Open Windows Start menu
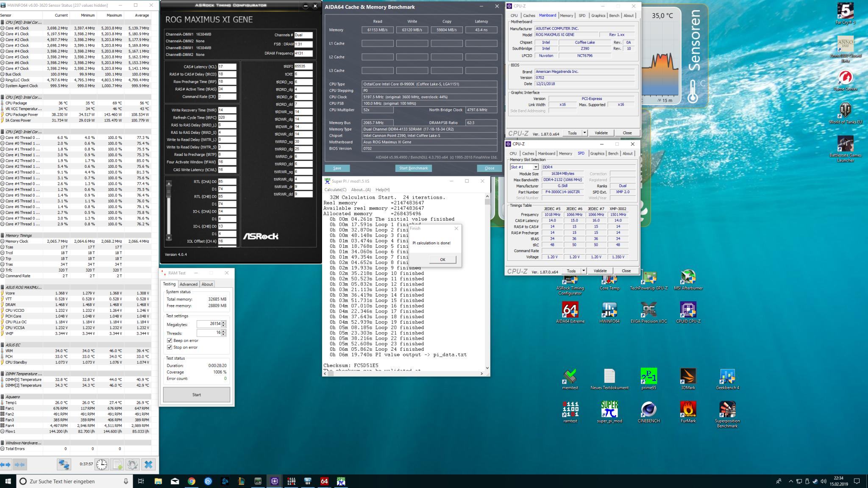The image size is (868, 488). 8,481
